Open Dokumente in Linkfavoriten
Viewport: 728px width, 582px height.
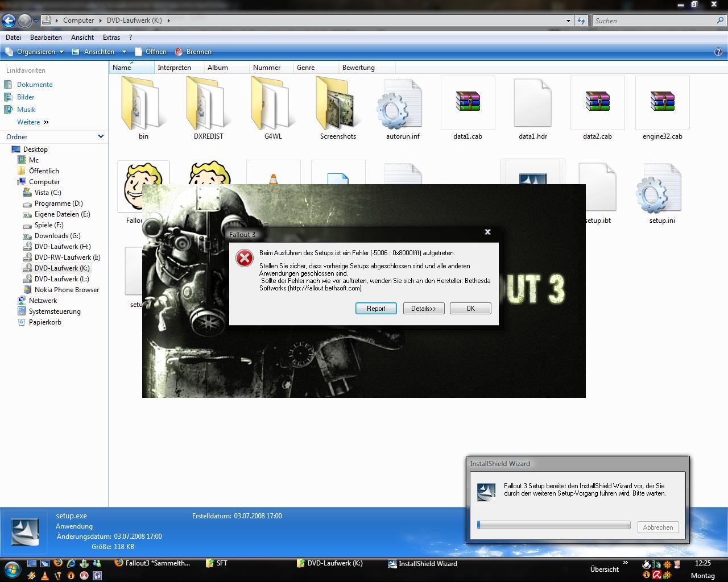click(35, 85)
